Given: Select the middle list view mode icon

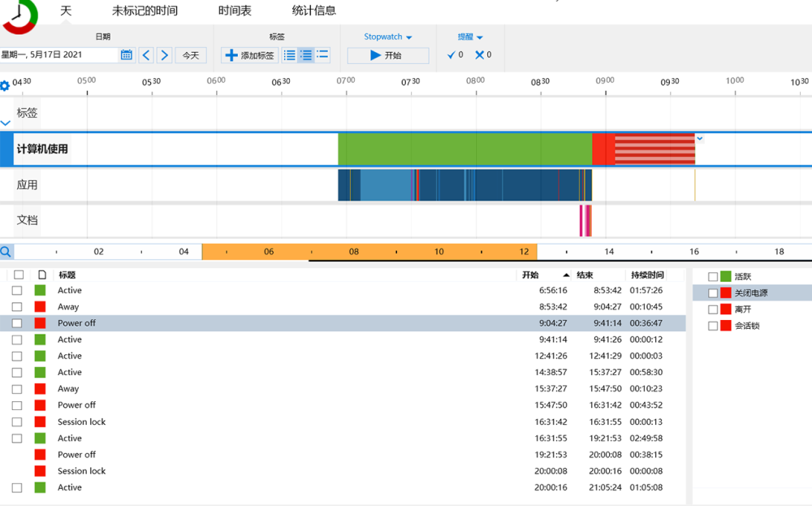Looking at the screenshot, I should point(306,55).
